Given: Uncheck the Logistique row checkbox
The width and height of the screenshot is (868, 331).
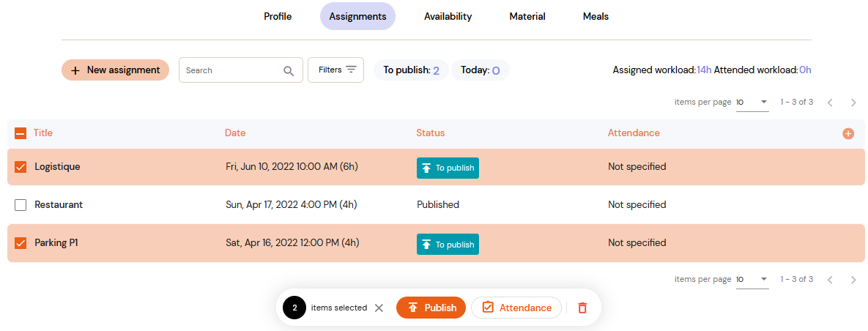Looking at the screenshot, I should click(x=21, y=167).
